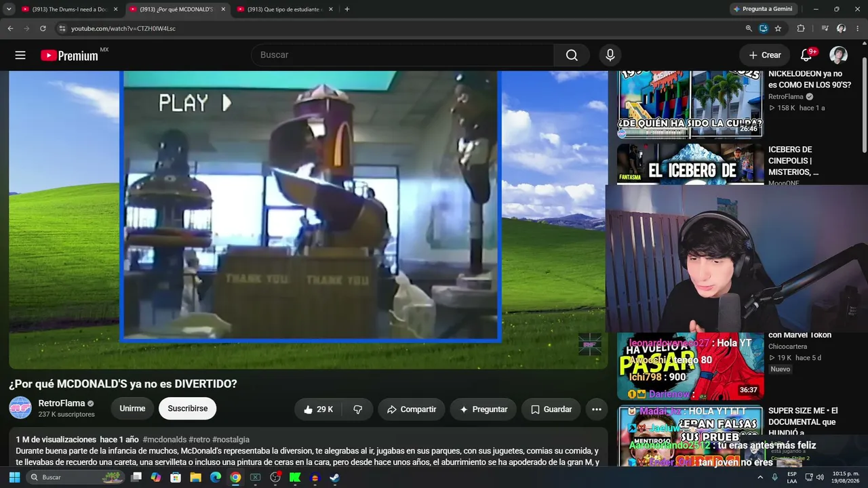This screenshot has height=488, width=868.
Task: Open the volume speaker tray icon
Action: click(x=820, y=477)
